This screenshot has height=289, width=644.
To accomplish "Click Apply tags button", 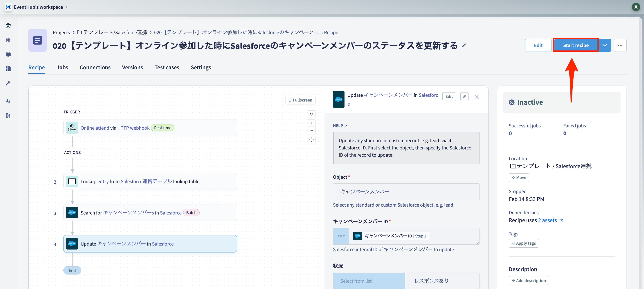I will [523, 243].
